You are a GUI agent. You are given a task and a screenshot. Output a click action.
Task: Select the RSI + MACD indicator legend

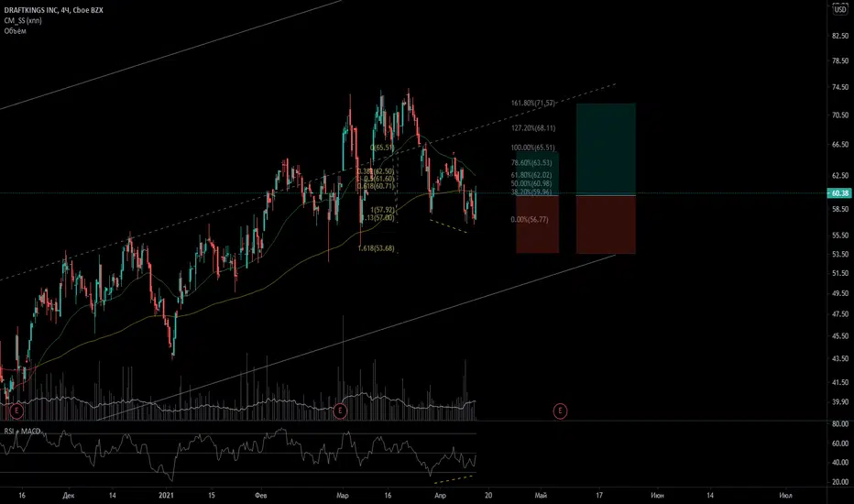(22, 431)
